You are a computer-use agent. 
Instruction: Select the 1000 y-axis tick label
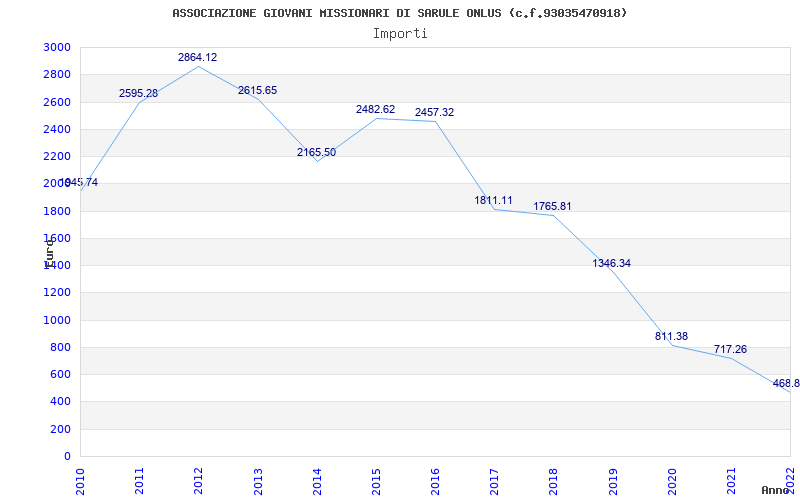tap(57, 321)
